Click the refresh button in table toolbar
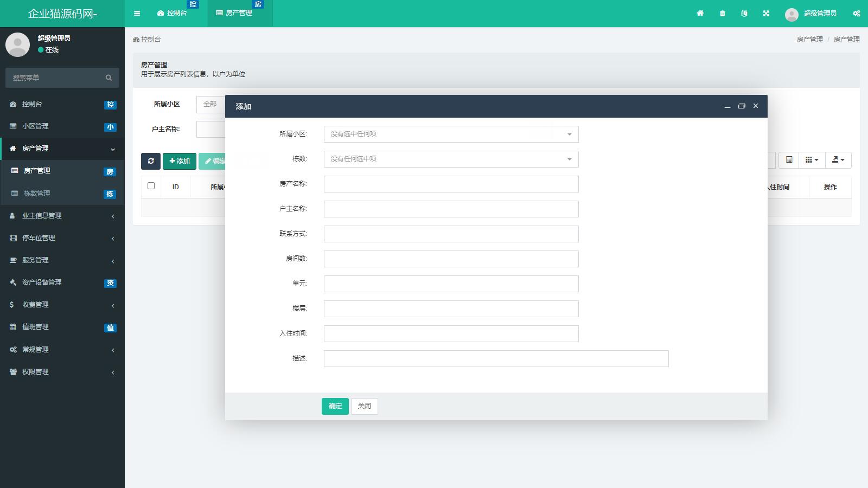The height and width of the screenshot is (488, 868). click(151, 161)
